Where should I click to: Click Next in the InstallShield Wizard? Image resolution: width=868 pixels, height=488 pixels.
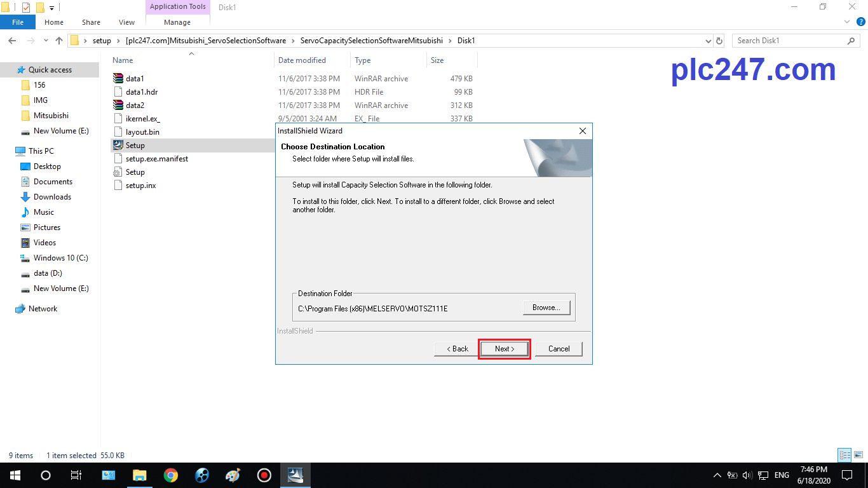click(x=504, y=349)
